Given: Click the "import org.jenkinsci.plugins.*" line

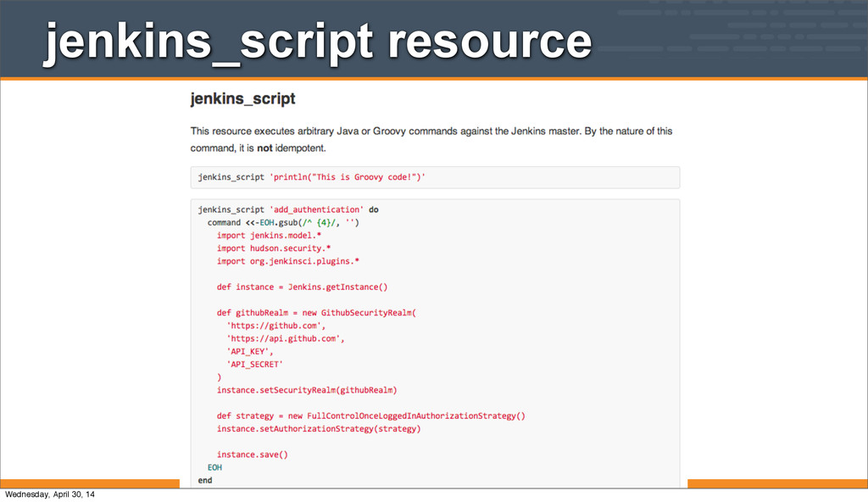Looking at the screenshot, I should pos(288,261).
